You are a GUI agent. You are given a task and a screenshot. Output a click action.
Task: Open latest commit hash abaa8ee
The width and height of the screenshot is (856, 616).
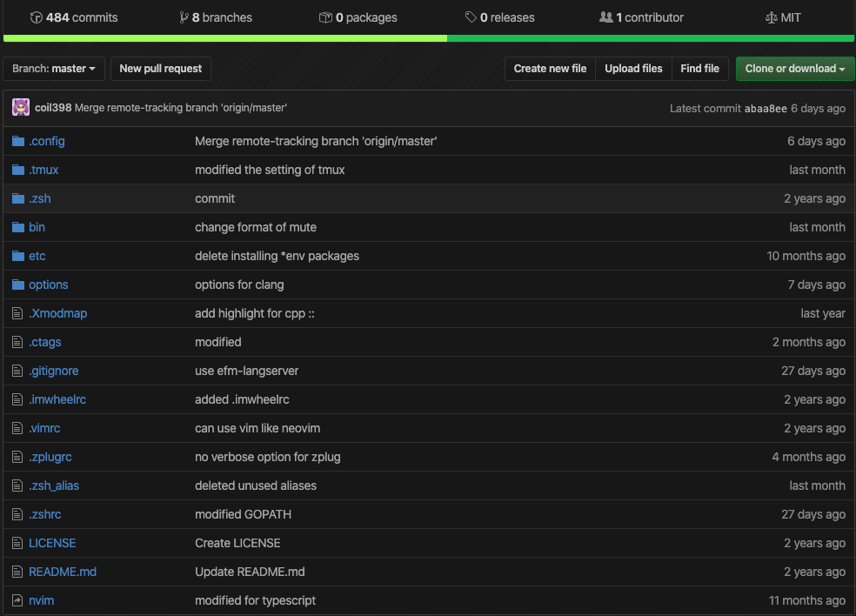(766, 109)
